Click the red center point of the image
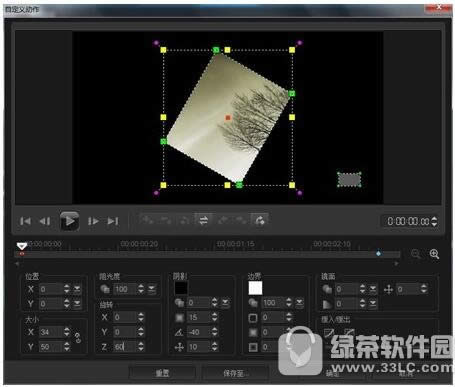The width and height of the screenshot is (455, 387). click(228, 118)
